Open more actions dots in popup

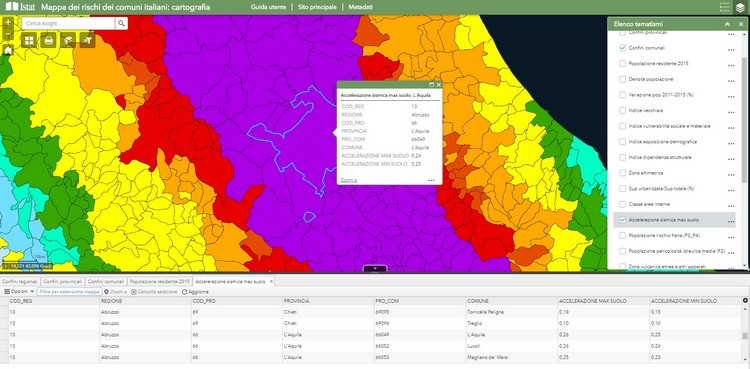[x=431, y=180]
